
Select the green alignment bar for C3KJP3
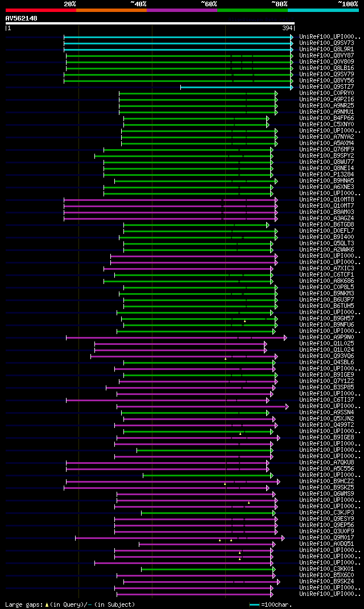pyautogui.click(x=207, y=513)
